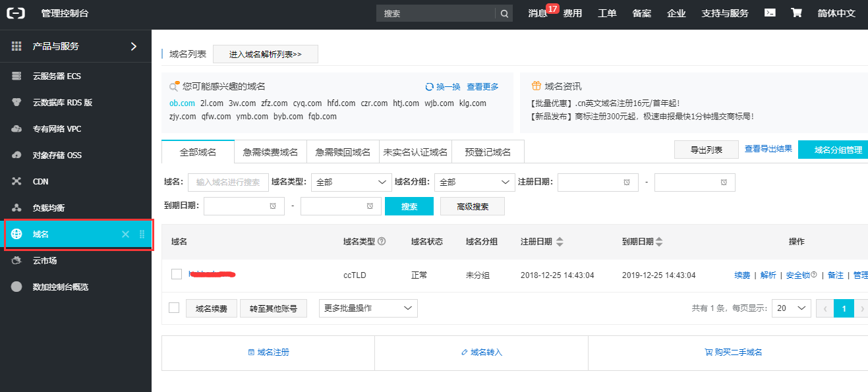Open the 支持与服务 menu
The width and height of the screenshot is (868, 392).
(725, 13)
